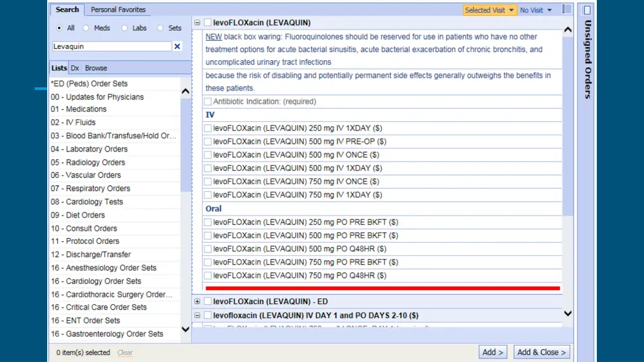Select the Browse tab
The image size is (644, 362).
pos(96,68)
